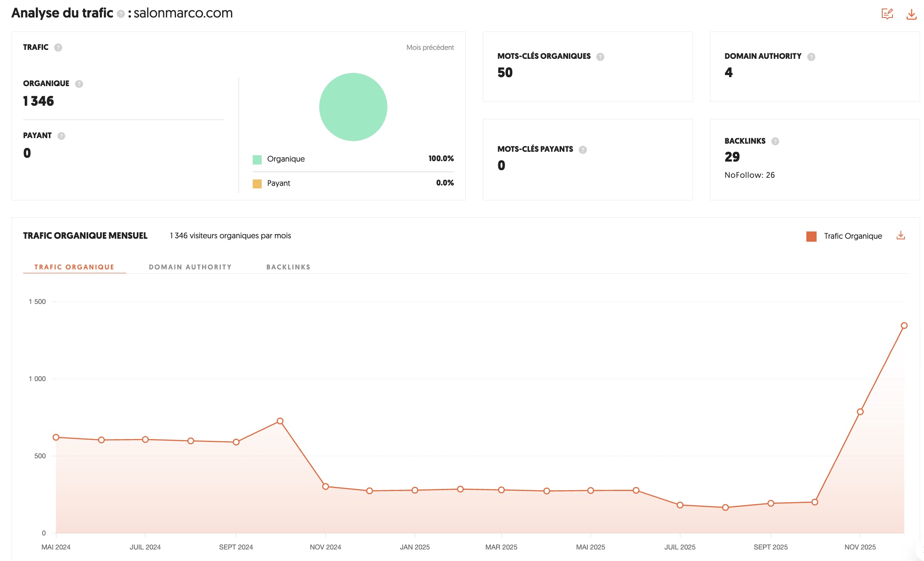Select the Trafic Organique tab

point(74,267)
